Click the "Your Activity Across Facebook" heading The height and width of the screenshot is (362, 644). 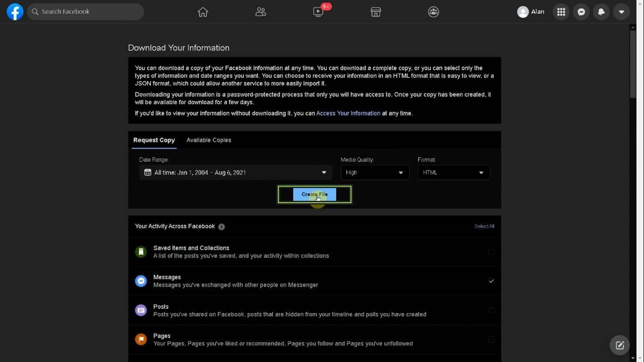coord(175,226)
